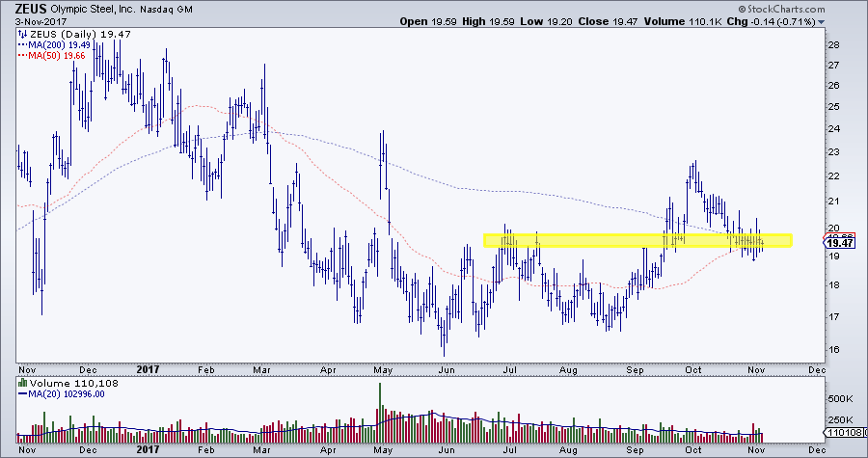Click the ZEUS ticker symbol in header

point(19,7)
